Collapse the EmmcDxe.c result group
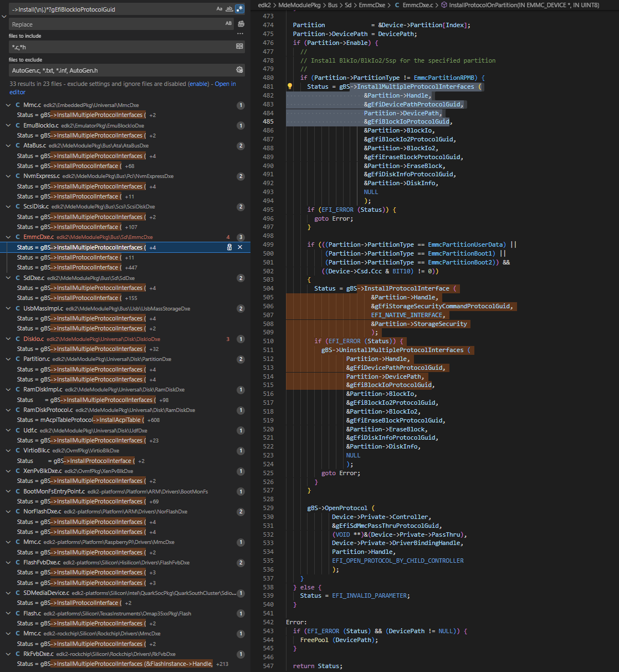The height and width of the screenshot is (672, 619). (8, 237)
